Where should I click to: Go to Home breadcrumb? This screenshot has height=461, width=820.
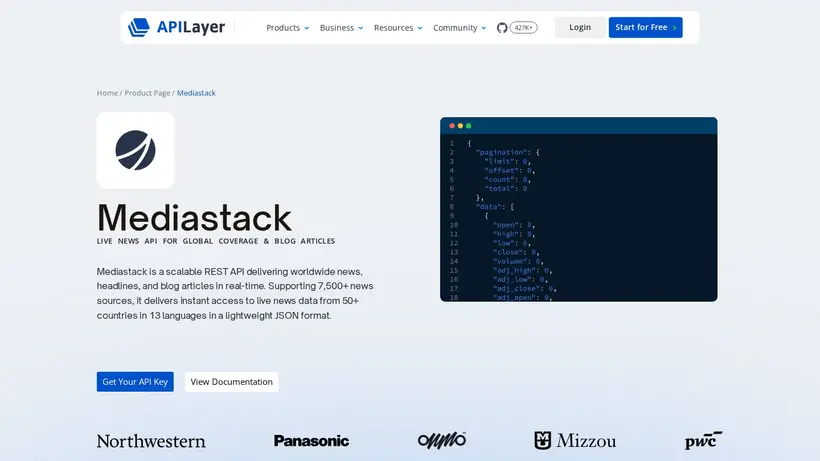pos(107,93)
